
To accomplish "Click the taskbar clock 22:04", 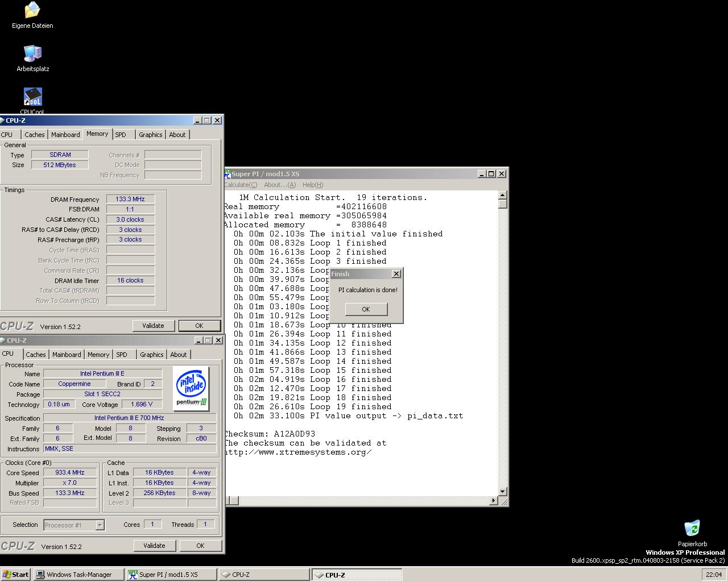I will click(x=714, y=575).
